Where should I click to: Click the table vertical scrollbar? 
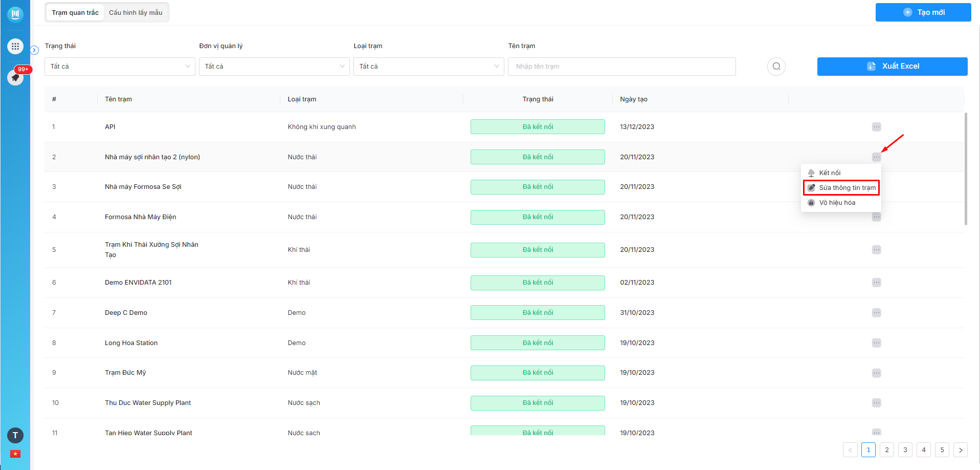coord(966,169)
